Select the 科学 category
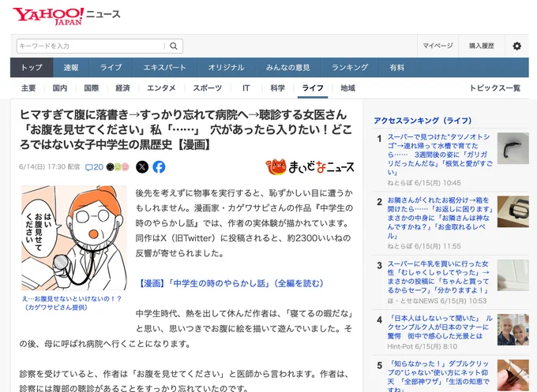Screen dimensions: 537x392 (x=277, y=88)
